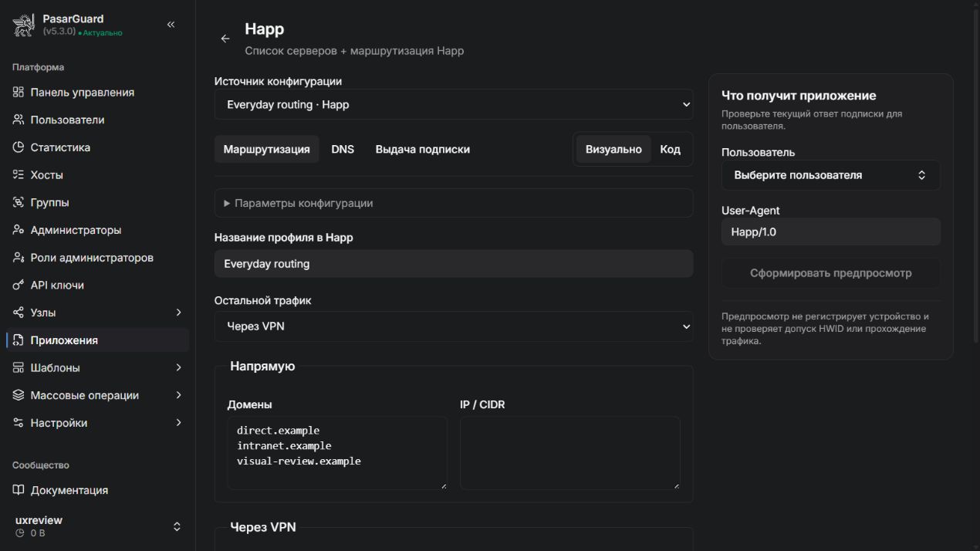Open API ключи via its key icon
The image size is (980, 551).
point(19,286)
